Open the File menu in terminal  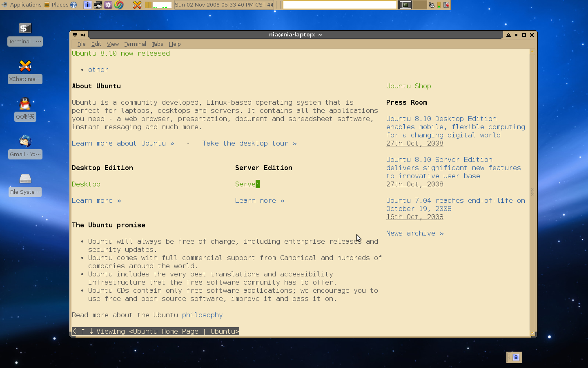pos(81,44)
